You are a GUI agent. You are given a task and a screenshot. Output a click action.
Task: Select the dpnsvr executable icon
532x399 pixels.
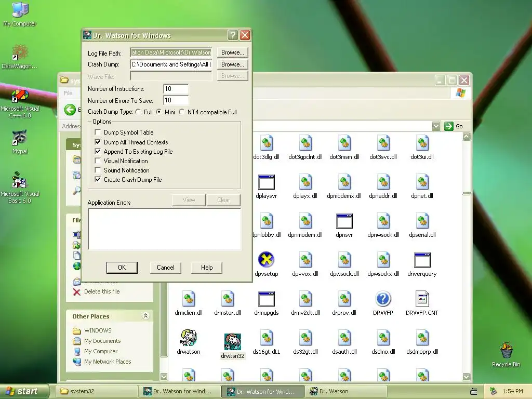(344, 221)
